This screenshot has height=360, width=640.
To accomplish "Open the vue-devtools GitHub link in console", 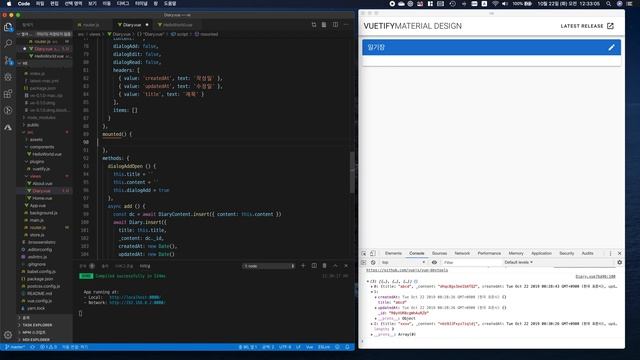I will tap(407, 270).
